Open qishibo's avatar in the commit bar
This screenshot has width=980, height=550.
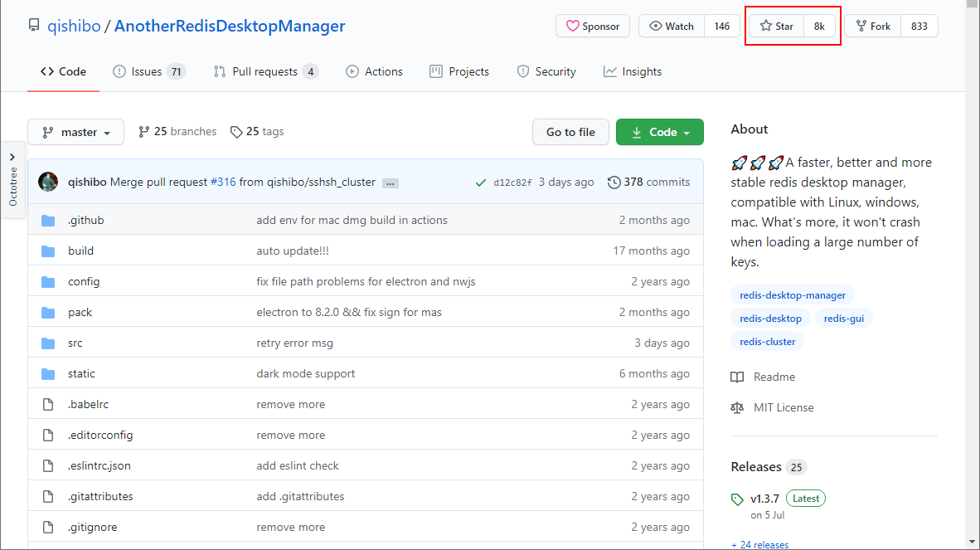[x=48, y=182]
